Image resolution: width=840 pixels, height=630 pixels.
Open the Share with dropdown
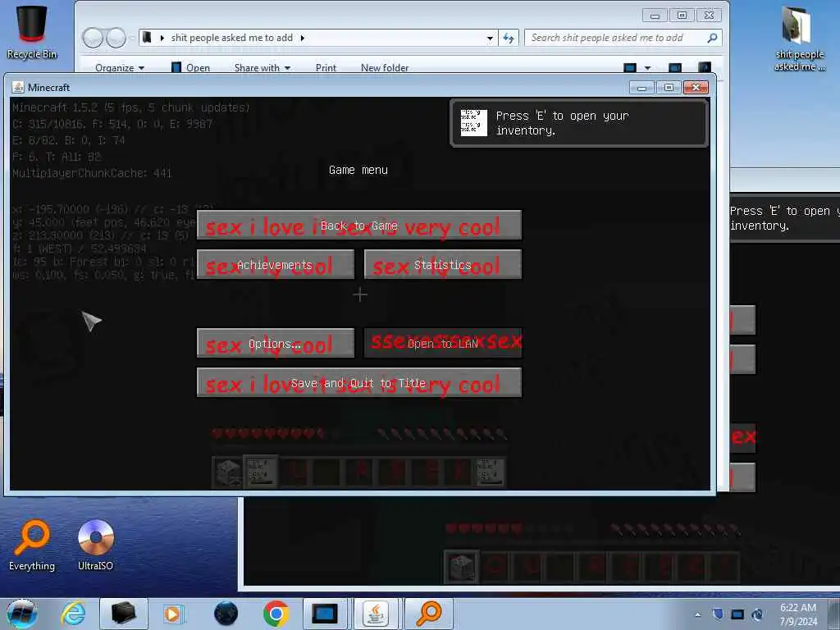(x=262, y=67)
